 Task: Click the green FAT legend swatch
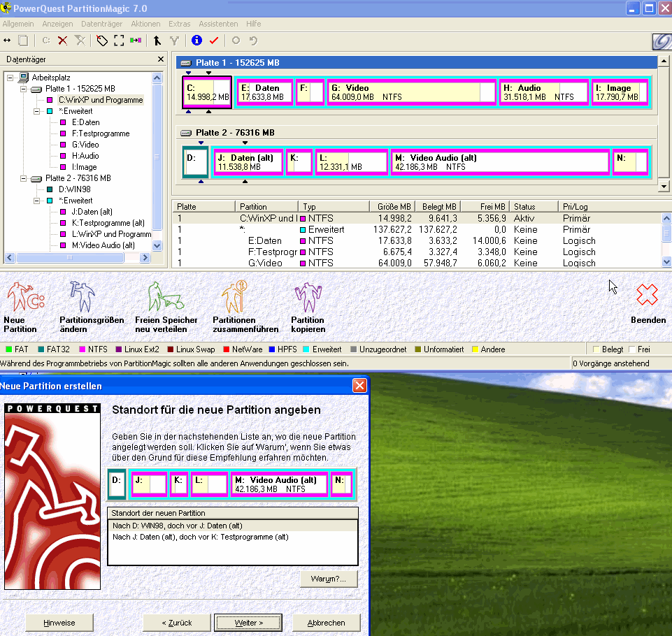pyautogui.click(x=8, y=349)
